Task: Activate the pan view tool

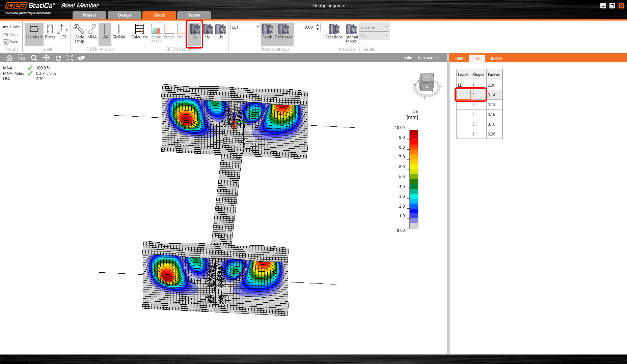Action: coord(46,58)
